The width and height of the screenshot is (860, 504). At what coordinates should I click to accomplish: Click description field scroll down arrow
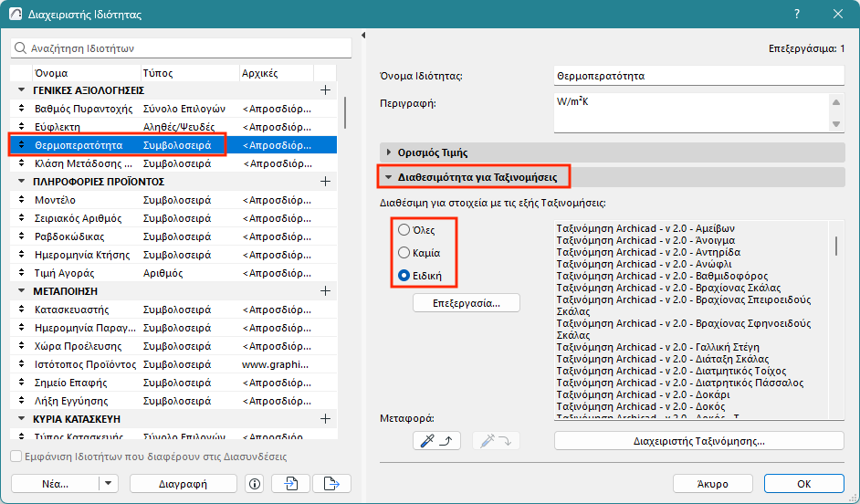(x=836, y=124)
